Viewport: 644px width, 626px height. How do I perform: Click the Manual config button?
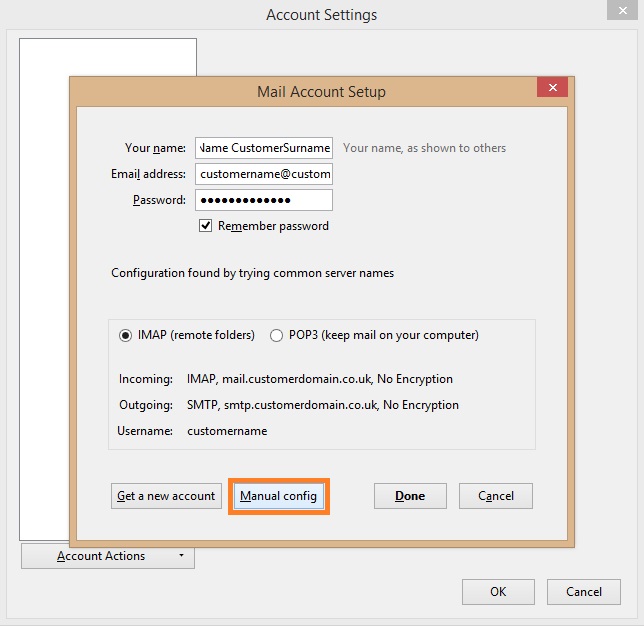pos(278,496)
